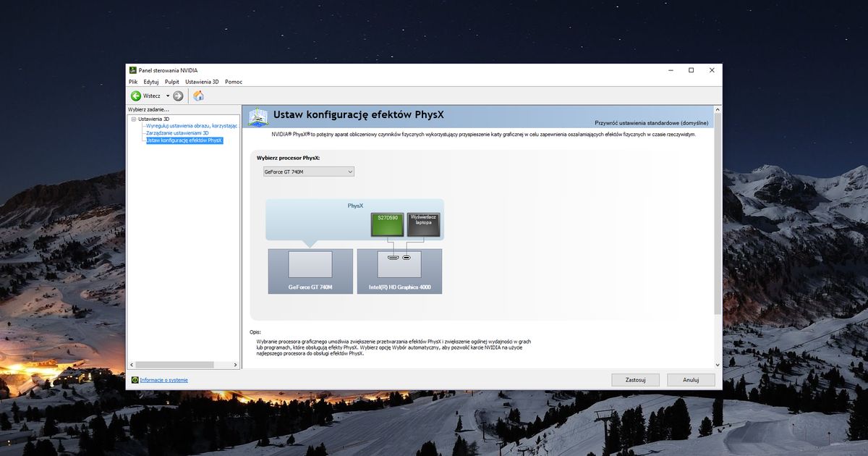Collapse the Ustawienia 3D tree node
The image size is (868, 456).
(133, 118)
